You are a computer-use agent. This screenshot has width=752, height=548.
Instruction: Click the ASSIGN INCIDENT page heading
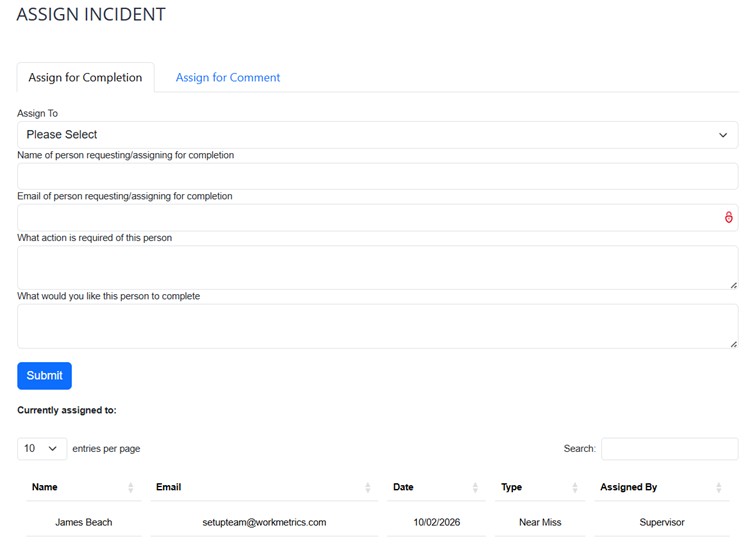tap(91, 14)
